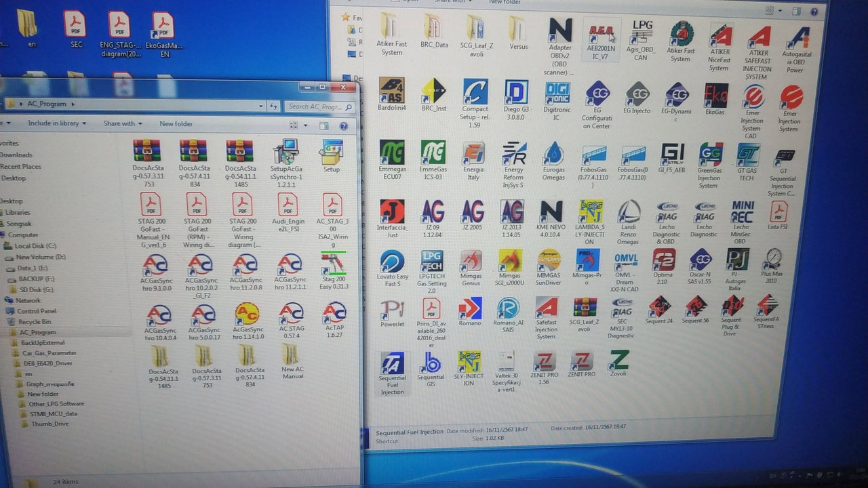Launch GreenGas Injection System
Image resolution: width=868 pixels, height=488 pixels.
coord(710,155)
